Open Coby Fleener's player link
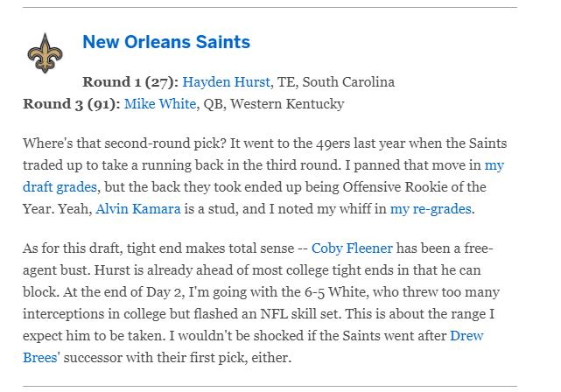Screen dimensions: 561x392 click(x=352, y=248)
